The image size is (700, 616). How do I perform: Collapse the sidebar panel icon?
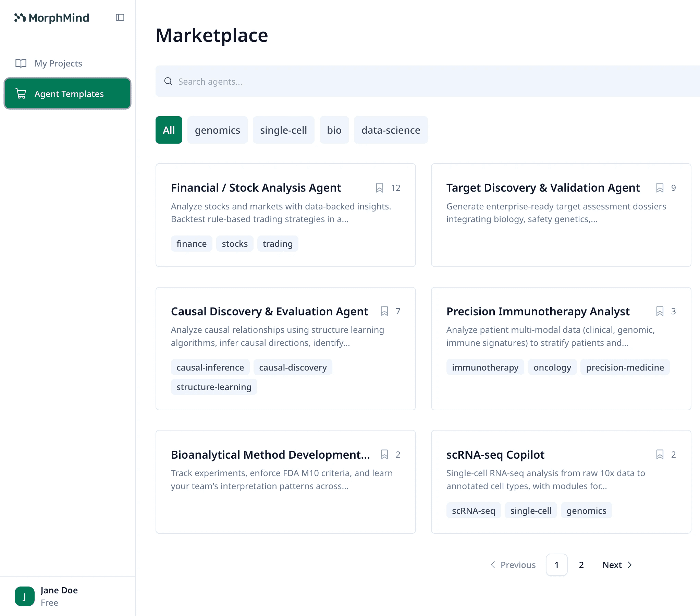point(120,17)
